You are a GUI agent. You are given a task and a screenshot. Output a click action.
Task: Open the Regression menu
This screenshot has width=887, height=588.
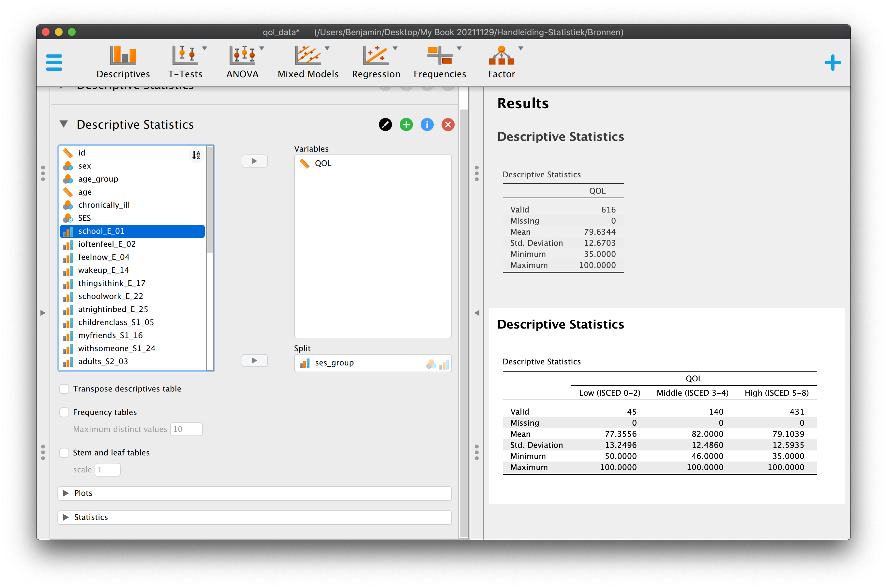click(376, 62)
